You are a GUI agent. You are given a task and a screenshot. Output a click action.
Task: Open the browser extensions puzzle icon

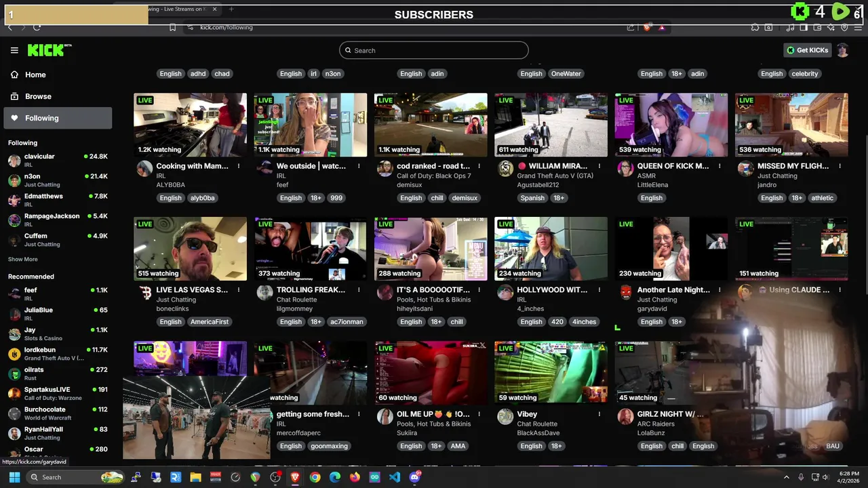[755, 27]
